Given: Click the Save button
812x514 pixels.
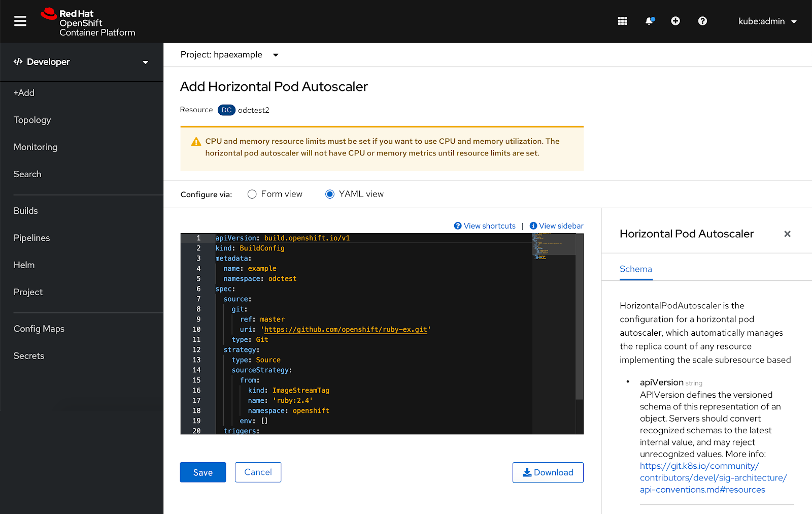Looking at the screenshot, I should click(x=203, y=472).
